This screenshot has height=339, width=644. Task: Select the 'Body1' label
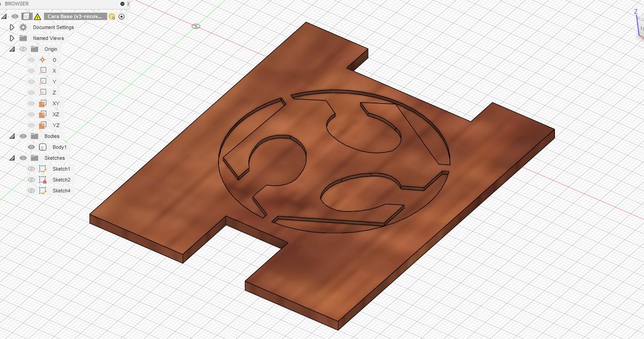tap(59, 147)
